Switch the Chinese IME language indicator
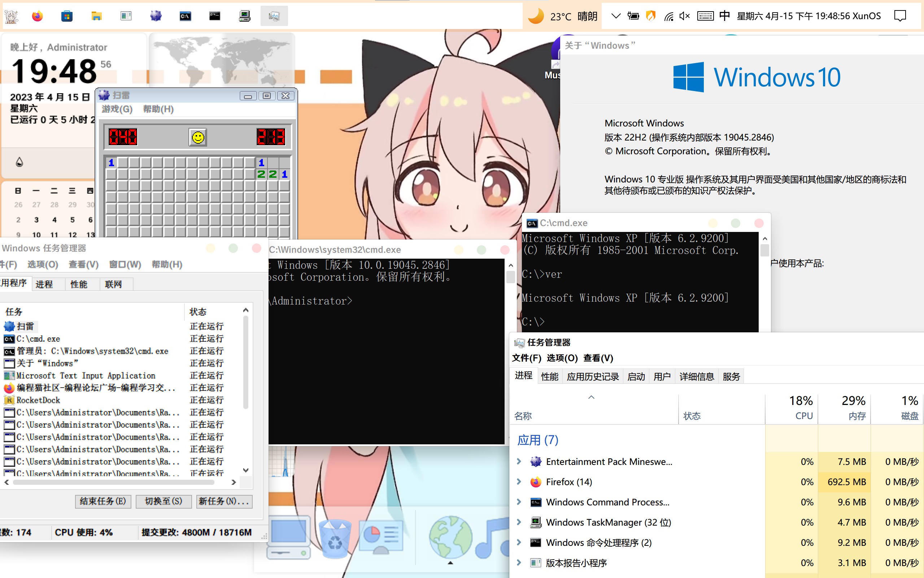924x578 pixels. 724,16
